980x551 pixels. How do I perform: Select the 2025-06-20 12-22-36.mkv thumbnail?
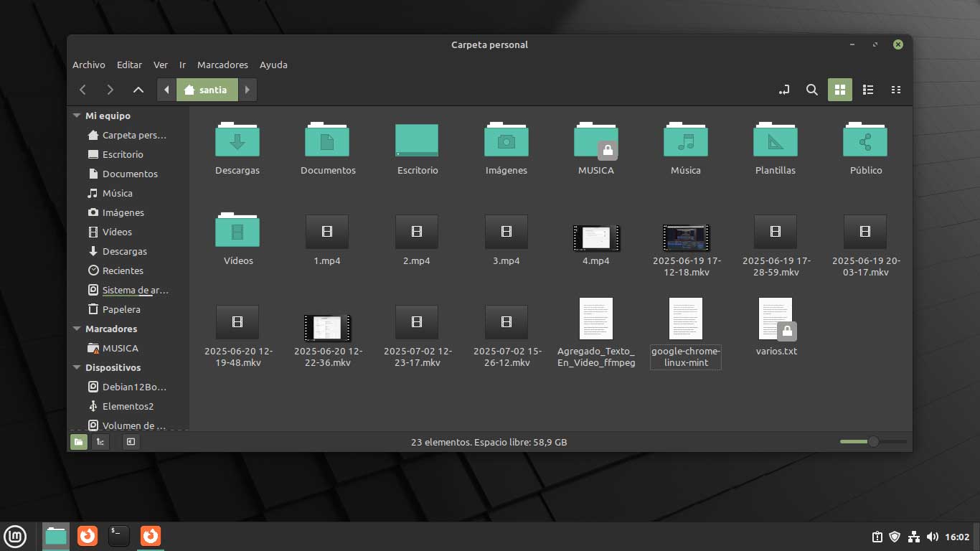[327, 328]
